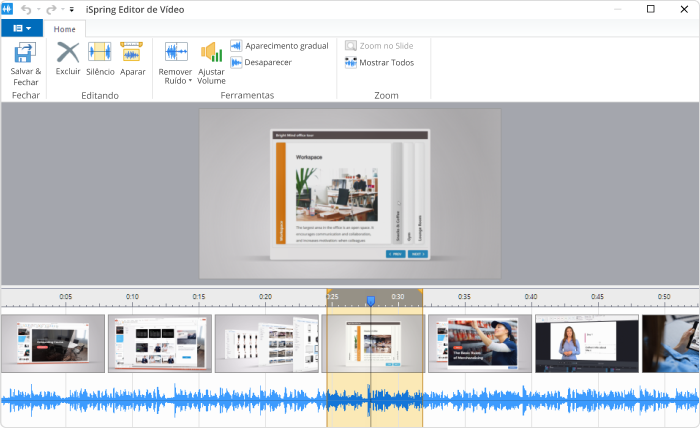Click the 0:35 mark on time ruler
The image size is (700, 428).
(464, 297)
